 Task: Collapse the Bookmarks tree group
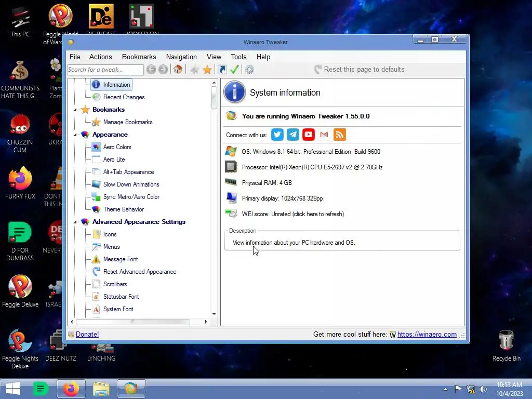(75, 110)
